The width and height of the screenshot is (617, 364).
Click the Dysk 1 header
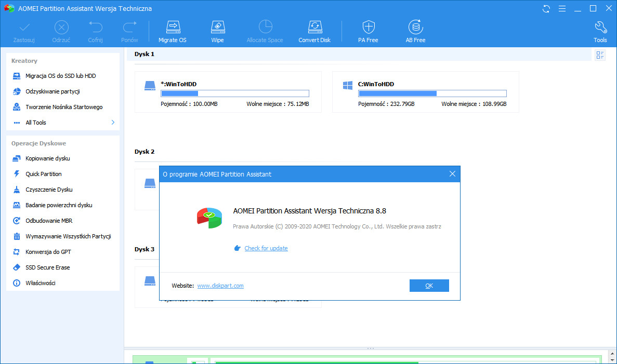tap(145, 54)
